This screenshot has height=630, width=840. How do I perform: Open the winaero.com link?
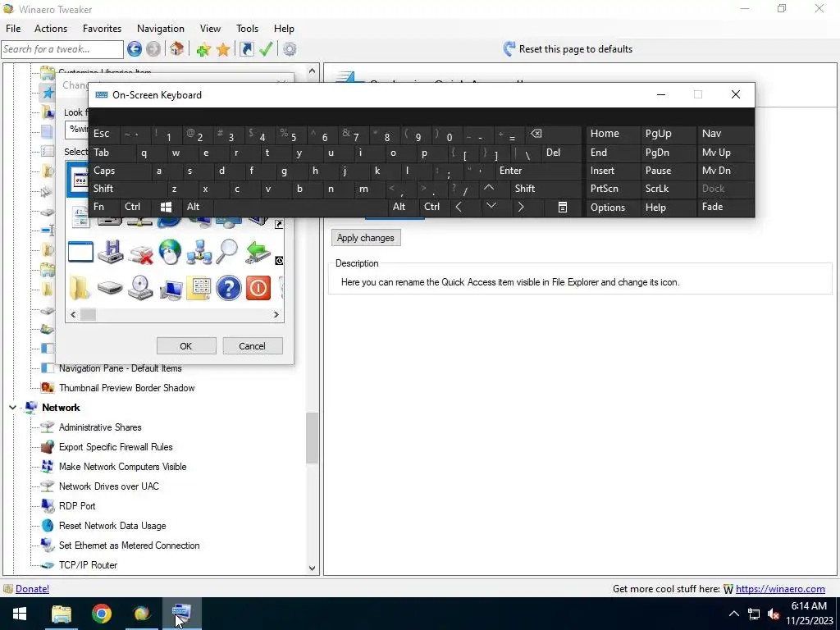pos(780,589)
